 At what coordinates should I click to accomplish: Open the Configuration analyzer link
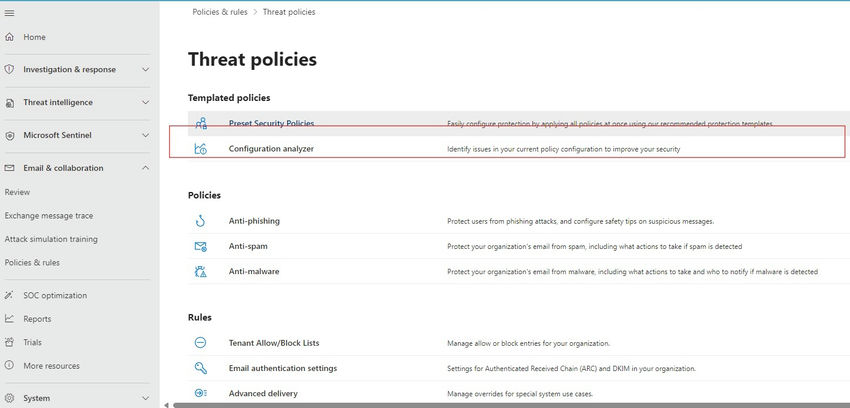point(272,149)
